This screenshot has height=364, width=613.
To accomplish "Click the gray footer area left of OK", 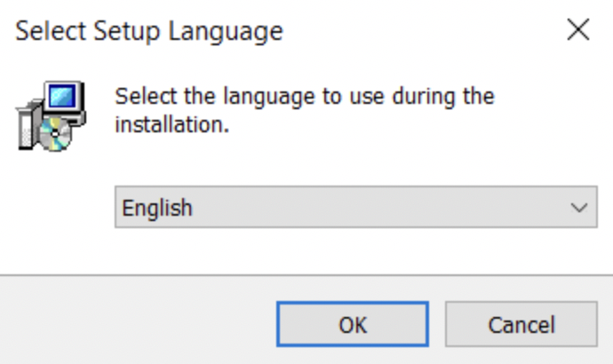I will coord(133,324).
